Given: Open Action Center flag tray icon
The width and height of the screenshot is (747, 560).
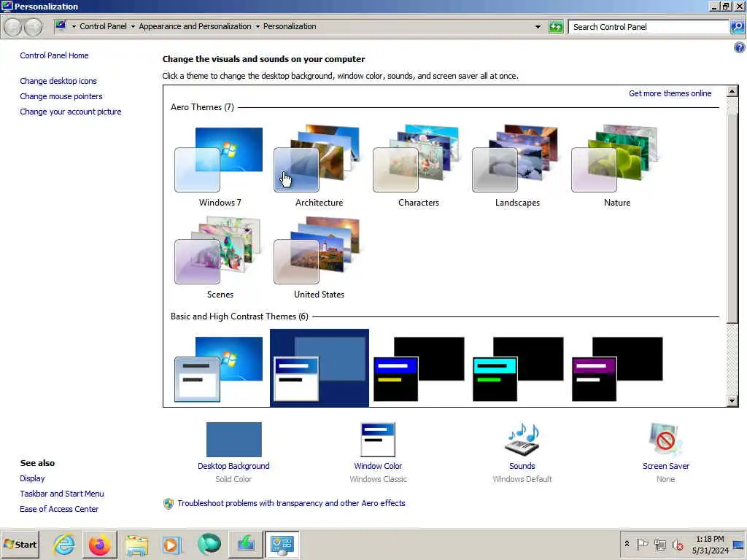Looking at the screenshot, I should [x=642, y=544].
